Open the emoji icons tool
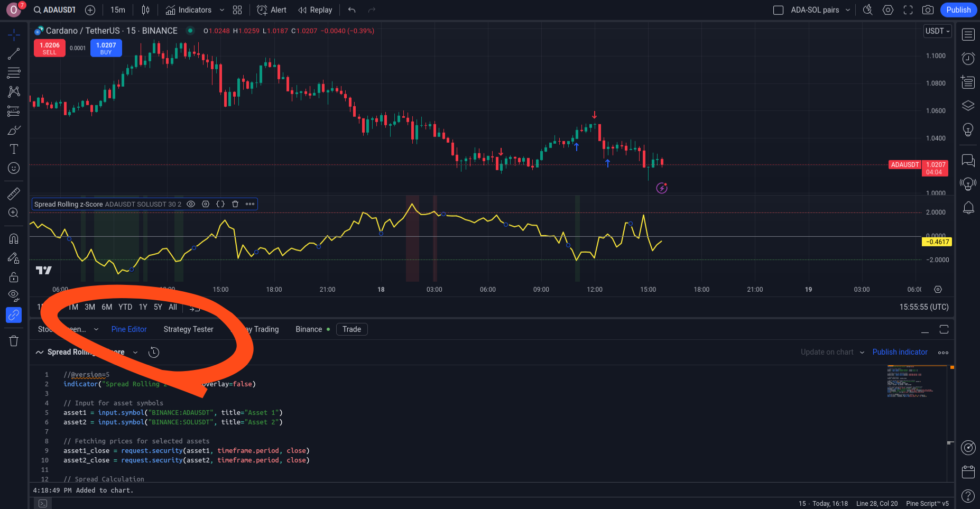The image size is (980, 509). (x=14, y=168)
